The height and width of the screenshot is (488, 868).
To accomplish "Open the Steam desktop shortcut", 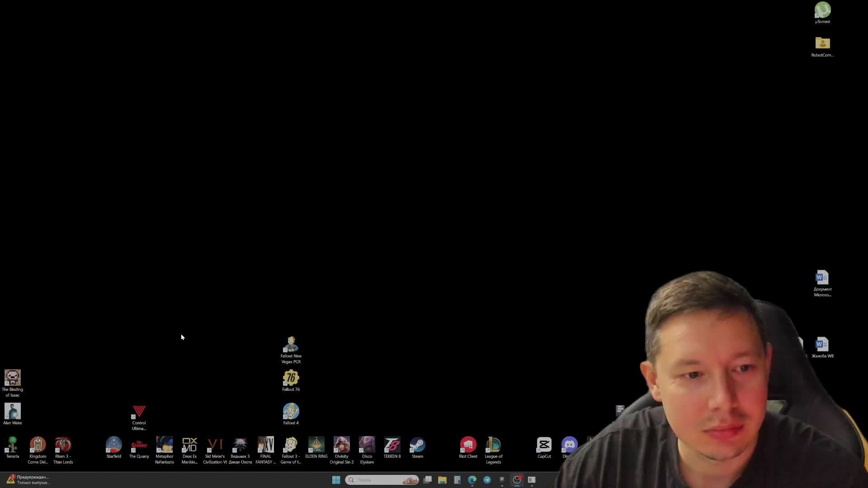I will 417,445.
